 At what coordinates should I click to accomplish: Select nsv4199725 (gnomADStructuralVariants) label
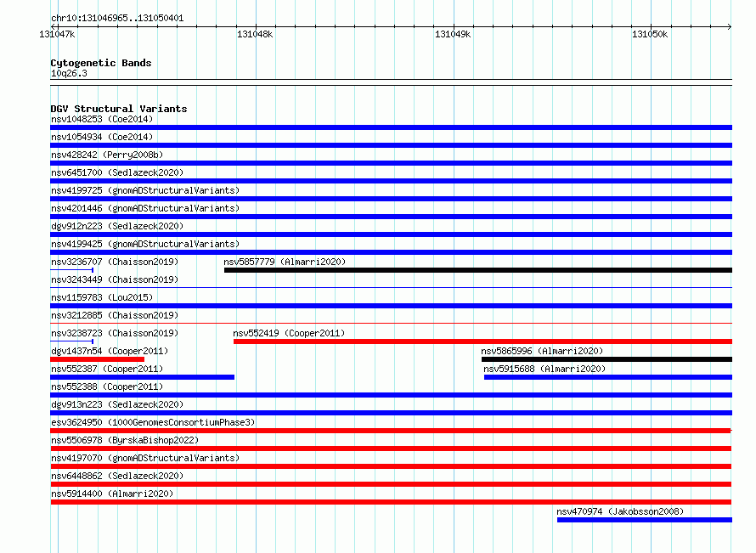[x=145, y=190]
